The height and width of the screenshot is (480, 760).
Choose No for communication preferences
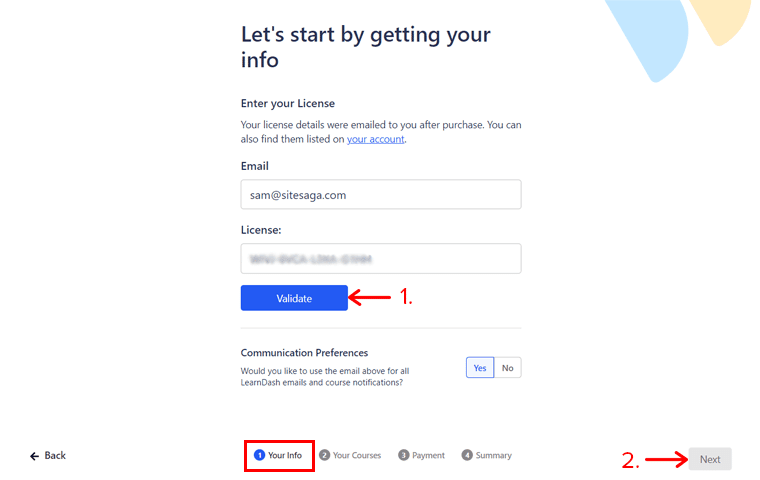click(x=508, y=368)
